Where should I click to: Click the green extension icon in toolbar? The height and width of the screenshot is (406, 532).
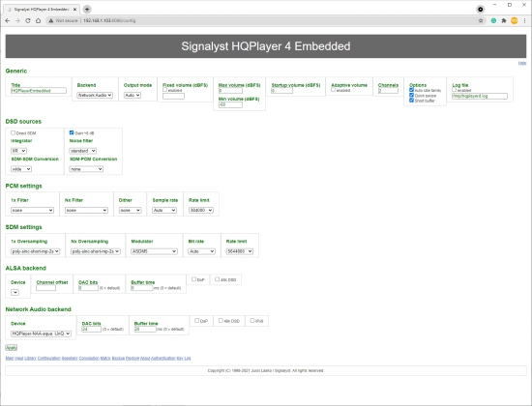point(493,20)
